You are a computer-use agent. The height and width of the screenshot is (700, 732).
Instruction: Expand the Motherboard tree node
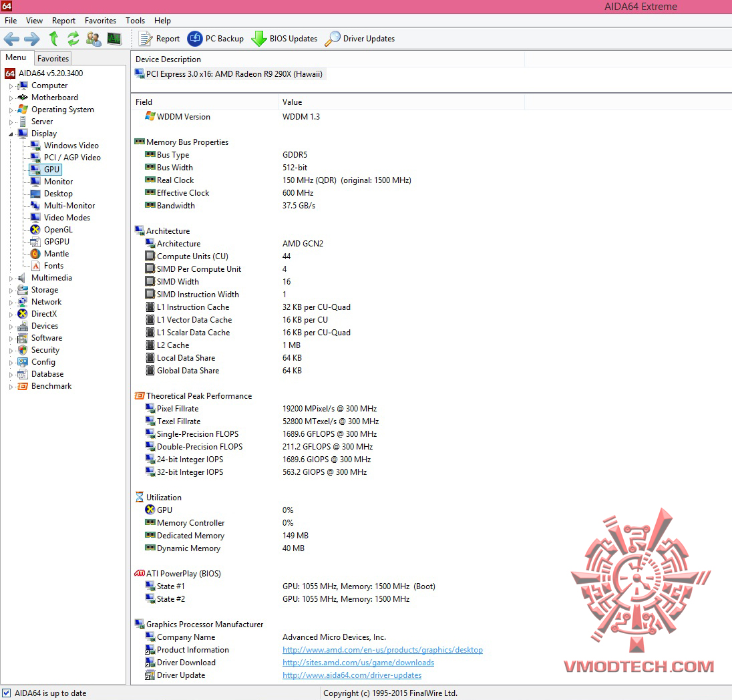click(11, 98)
